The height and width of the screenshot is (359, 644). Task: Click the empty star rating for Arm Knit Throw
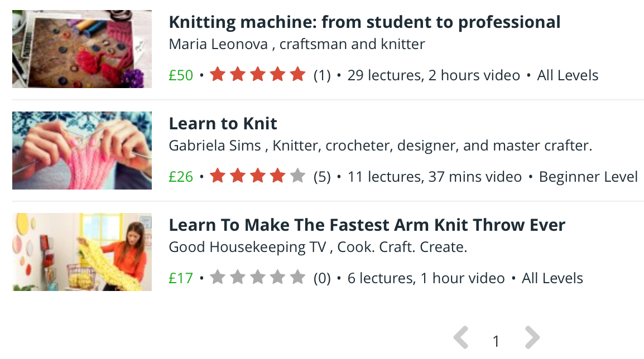(258, 278)
